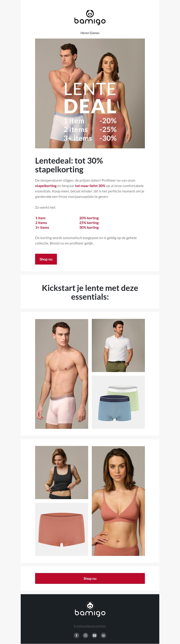This screenshot has width=180, height=644.
Task: Click the 'tot maar liefst 30%' link
Action: click(90, 186)
